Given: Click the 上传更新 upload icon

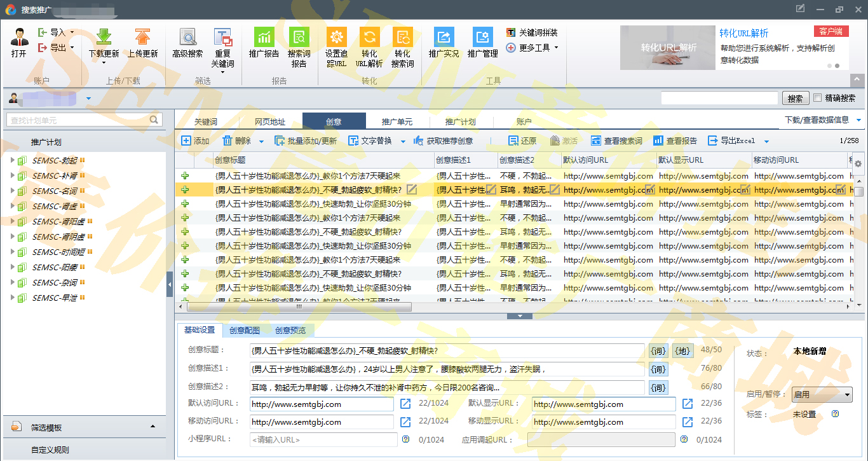Looking at the screenshot, I should click(x=142, y=37).
